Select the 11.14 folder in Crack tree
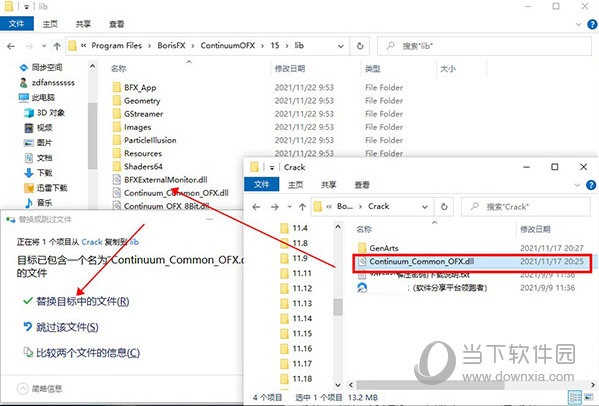The image size is (599, 406). point(296,319)
